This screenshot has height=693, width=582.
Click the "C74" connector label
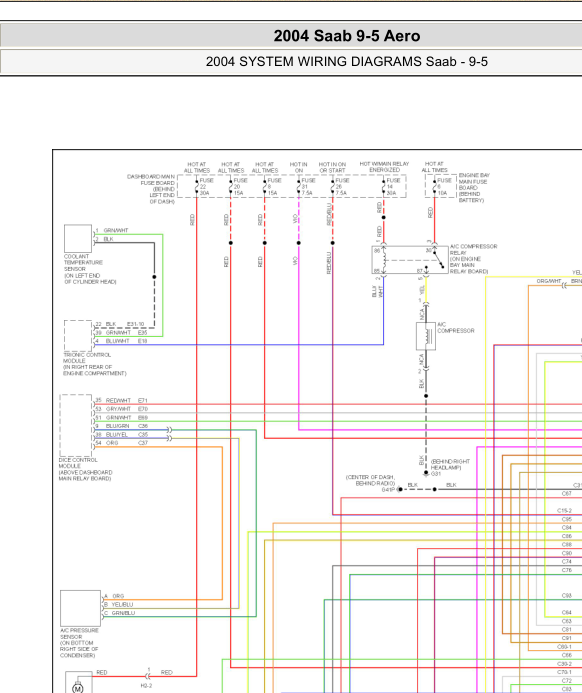[x=567, y=561]
